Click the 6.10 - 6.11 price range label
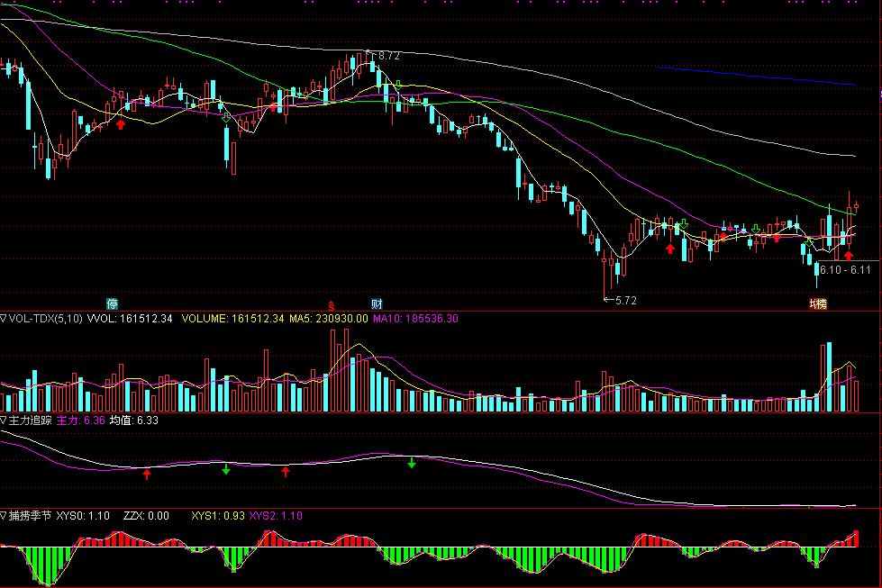 pyautogui.click(x=845, y=270)
